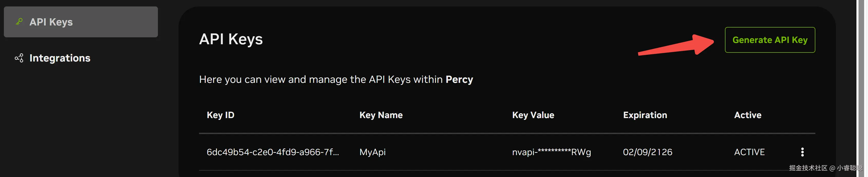Image resolution: width=868 pixels, height=177 pixels.
Task: Click the expiration date 02/09/2126
Action: click(647, 152)
